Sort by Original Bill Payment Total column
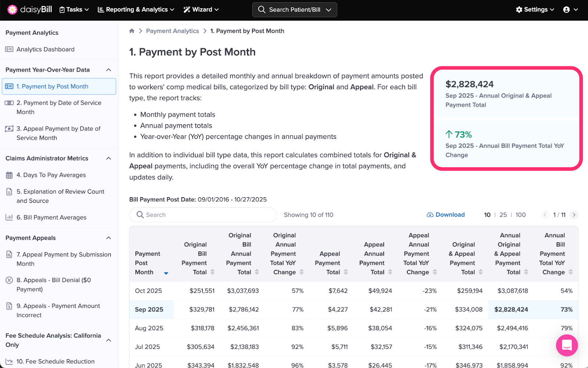The width and height of the screenshot is (588, 368). tap(212, 272)
